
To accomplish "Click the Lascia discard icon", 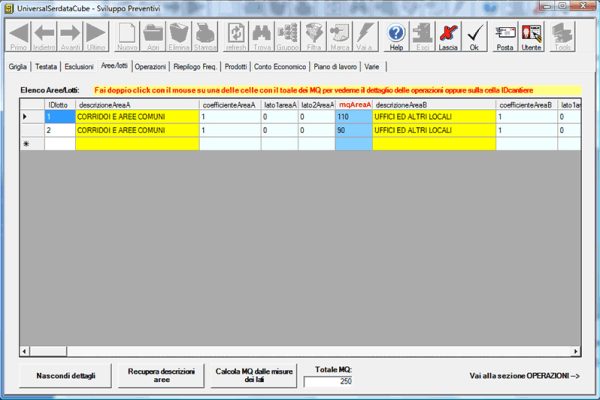I will 448,37.
